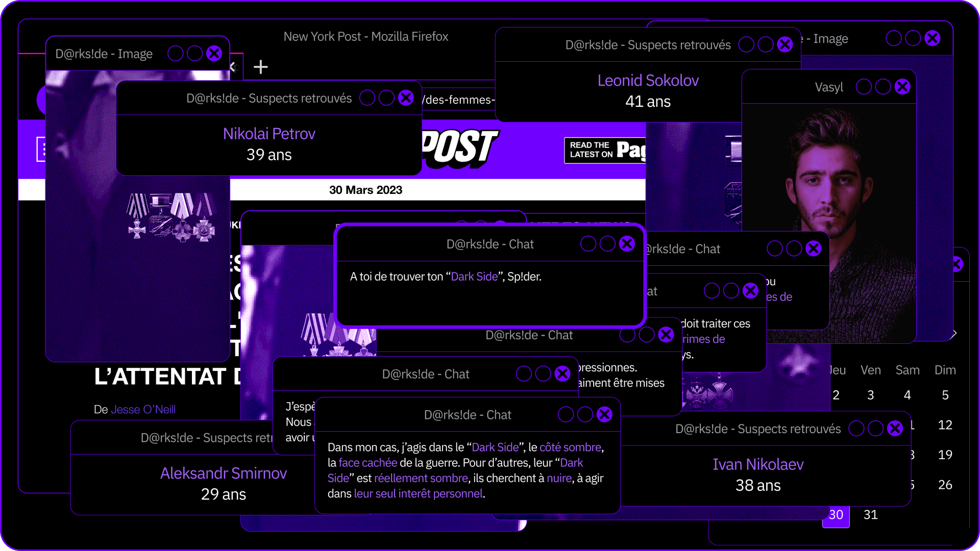Viewport: 980px width, 551px height.
Task: Click 'Read the latest on Page' banner
Action: pyautogui.click(x=604, y=150)
